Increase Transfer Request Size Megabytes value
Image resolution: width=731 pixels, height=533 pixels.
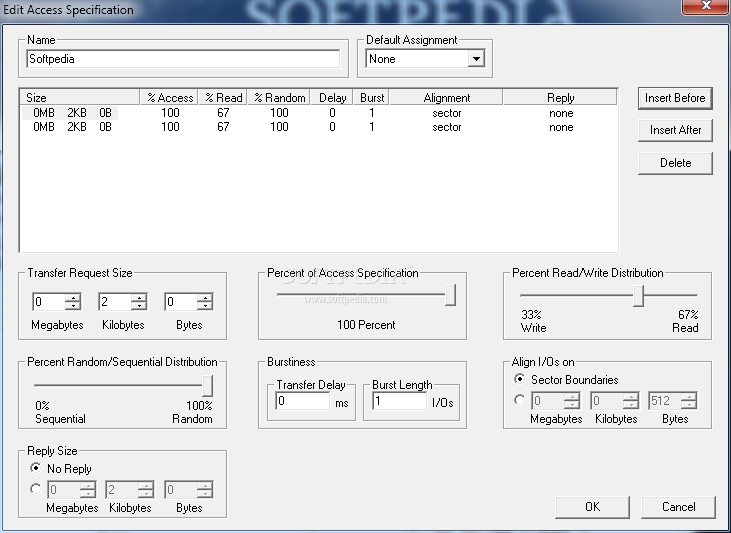coord(73,298)
